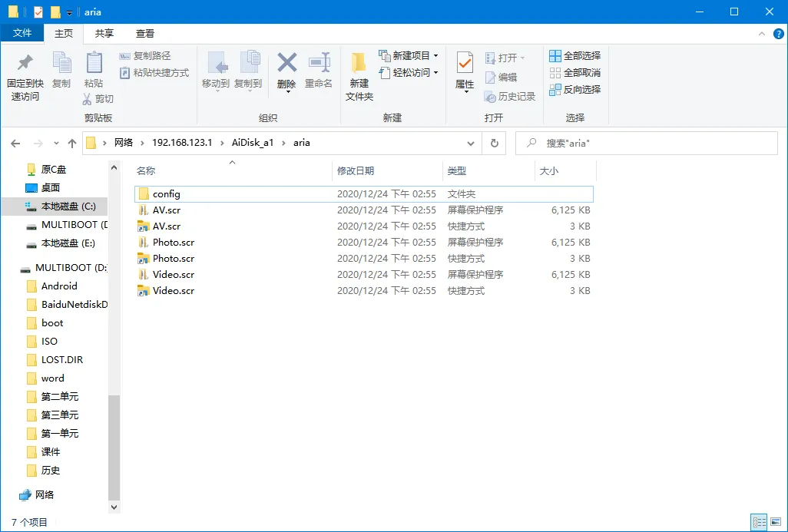Click the 重命名 (Rename) icon
Viewport: 788px width, 532px height.
point(319,73)
